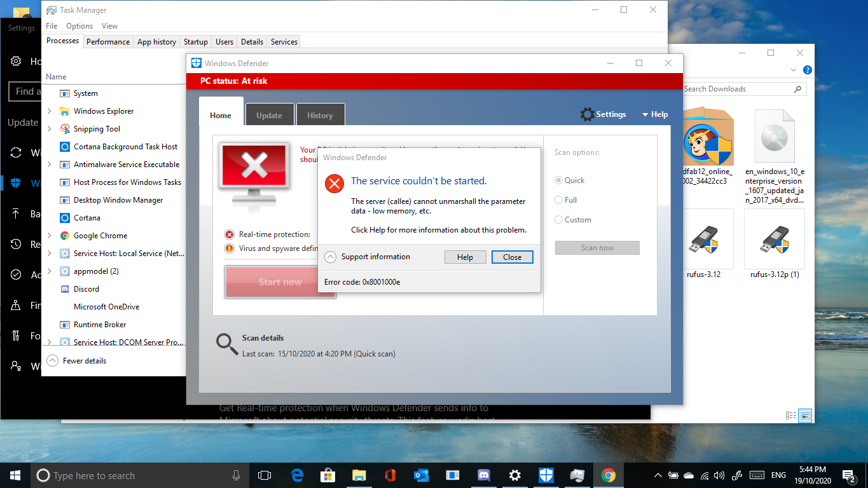Viewport: 868px width, 488px height.
Task: Select the Windows Update sync icon in Settings
Action: [x=17, y=152]
